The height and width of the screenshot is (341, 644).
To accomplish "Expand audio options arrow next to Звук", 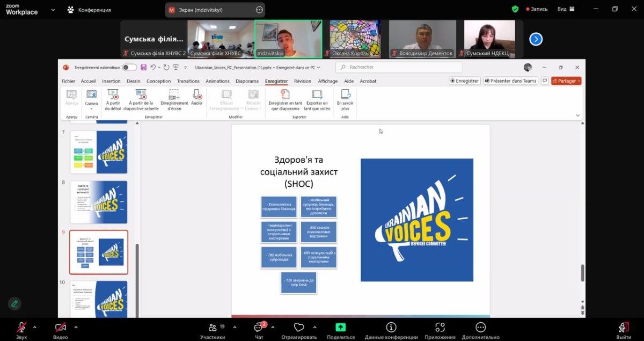I will (35, 327).
